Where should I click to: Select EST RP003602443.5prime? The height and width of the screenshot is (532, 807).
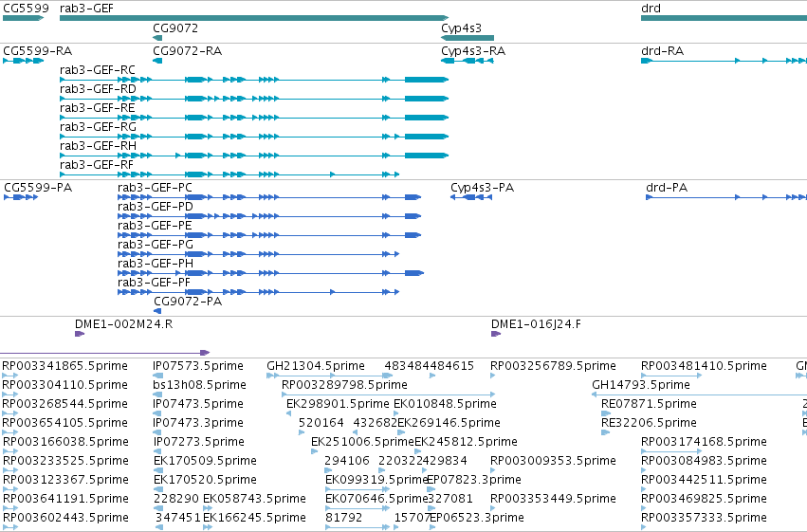65,518
